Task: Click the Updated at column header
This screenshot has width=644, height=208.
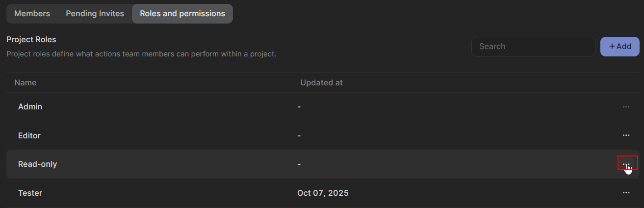Action: tap(321, 82)
